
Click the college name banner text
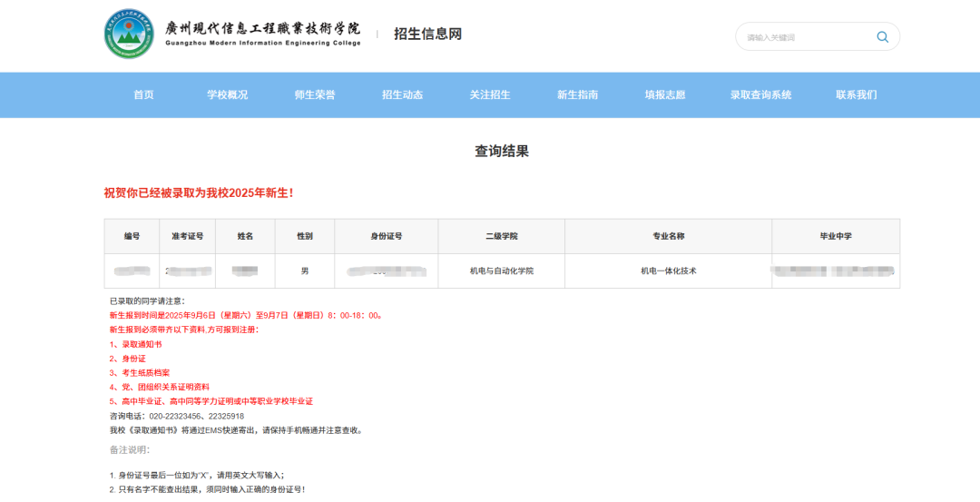coord(263,34)
